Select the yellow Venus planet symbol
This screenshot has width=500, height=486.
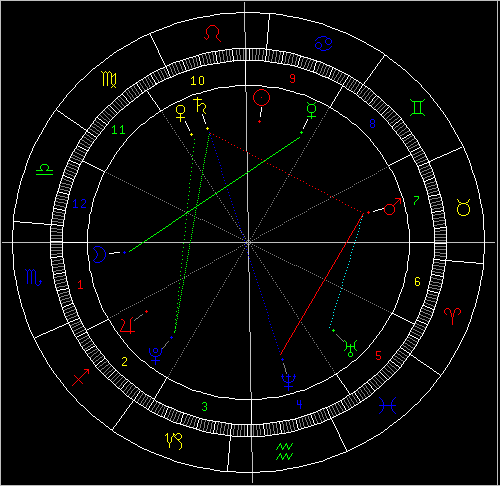pyautogui.click(x=180, y=113)
